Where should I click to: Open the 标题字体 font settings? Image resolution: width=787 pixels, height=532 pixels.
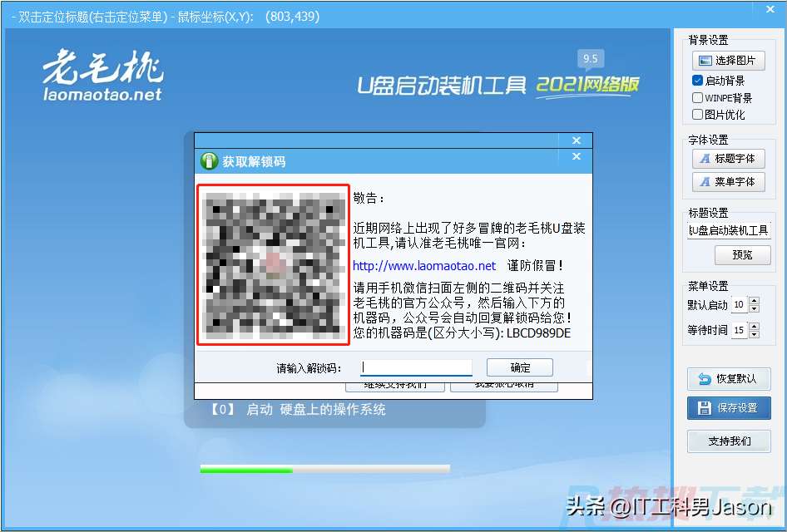click(728, 159)
